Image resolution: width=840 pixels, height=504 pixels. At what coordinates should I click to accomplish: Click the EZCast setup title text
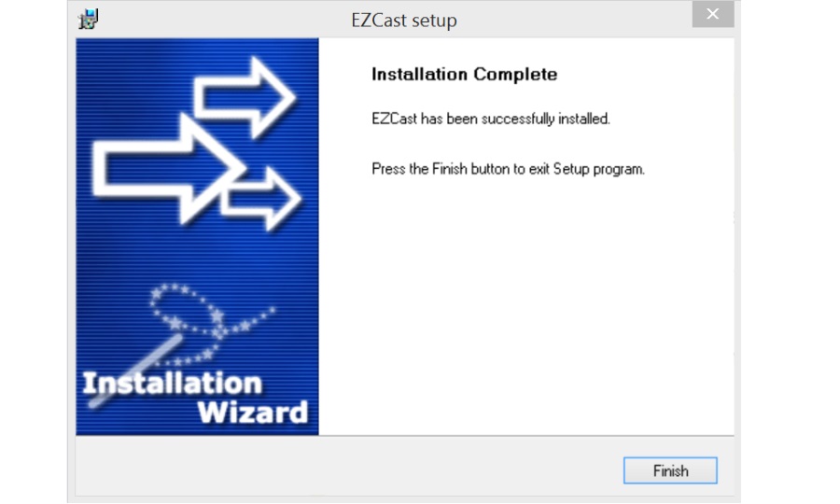point(404,21)
